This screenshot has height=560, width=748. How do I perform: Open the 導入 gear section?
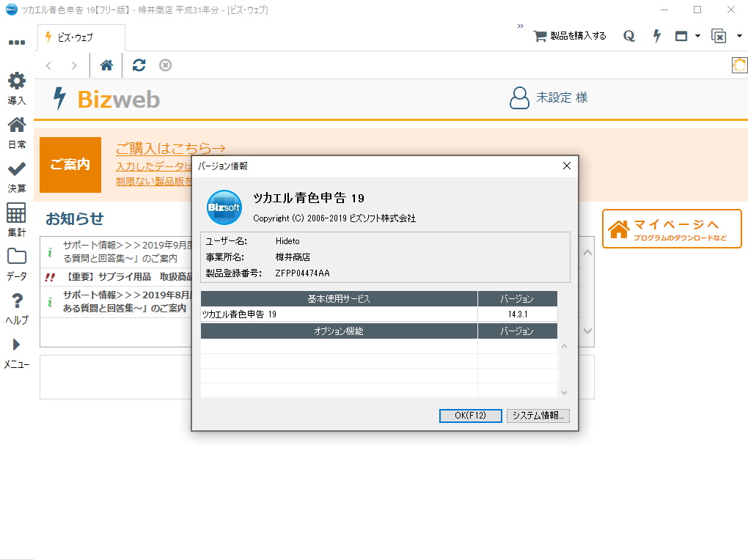(x=17, y=88)
